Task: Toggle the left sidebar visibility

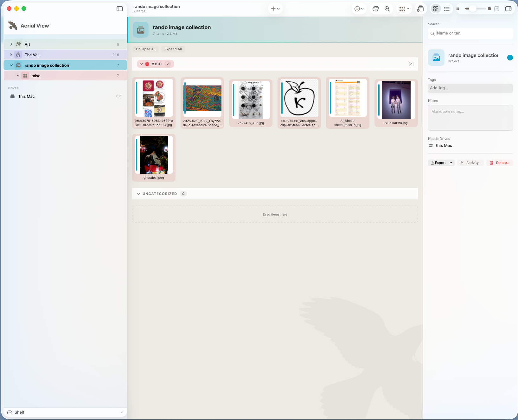Action: click(119, 9)
